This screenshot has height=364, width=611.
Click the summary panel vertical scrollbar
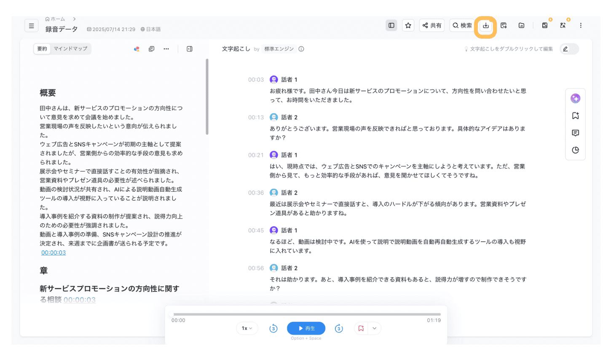click(207, 96)
